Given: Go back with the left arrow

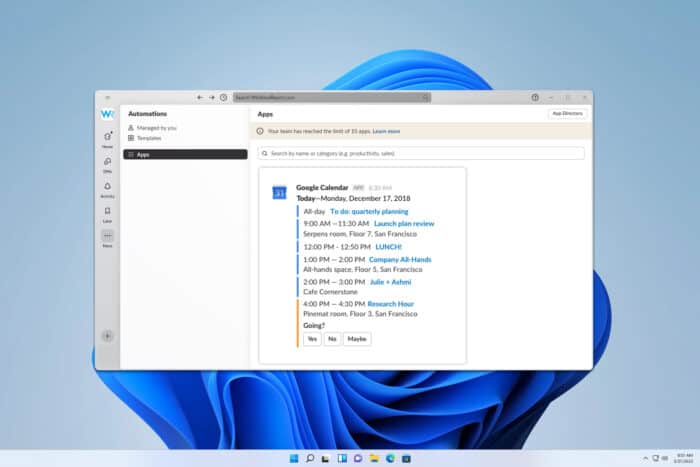Looking at the screenshot, I should click(x=200, y=97).
